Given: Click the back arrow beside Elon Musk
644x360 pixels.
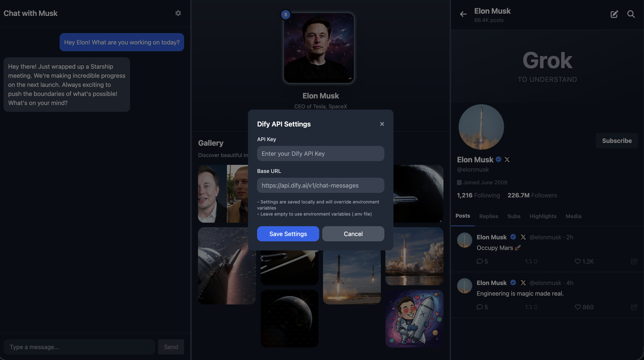Looking at the screenshot, I should [x=463, y=14].
